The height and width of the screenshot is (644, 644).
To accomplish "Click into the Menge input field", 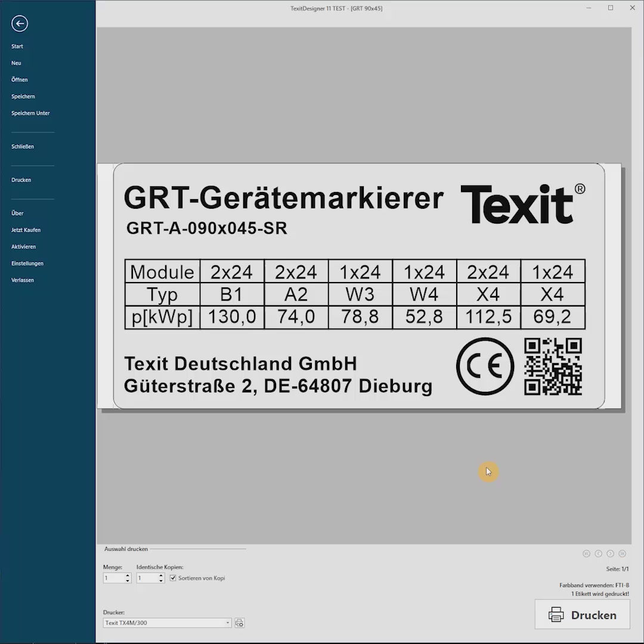I will [114, 578].
